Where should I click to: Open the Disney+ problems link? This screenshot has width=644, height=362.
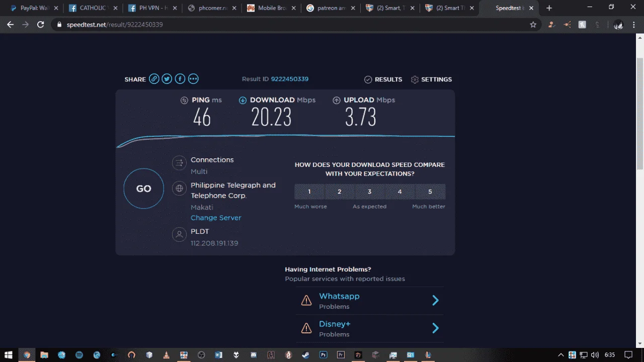tap(335, 324)
